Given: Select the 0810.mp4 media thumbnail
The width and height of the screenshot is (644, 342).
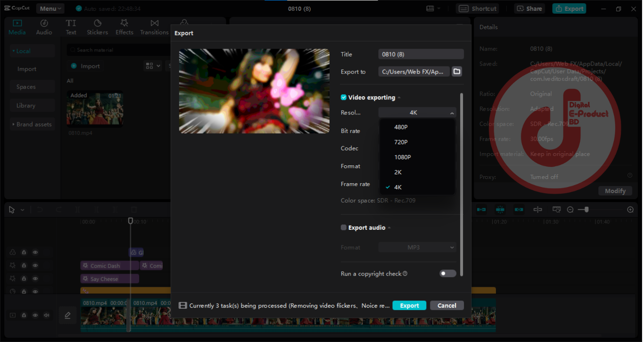Looking at the screenshot, I should pos(95,109).
